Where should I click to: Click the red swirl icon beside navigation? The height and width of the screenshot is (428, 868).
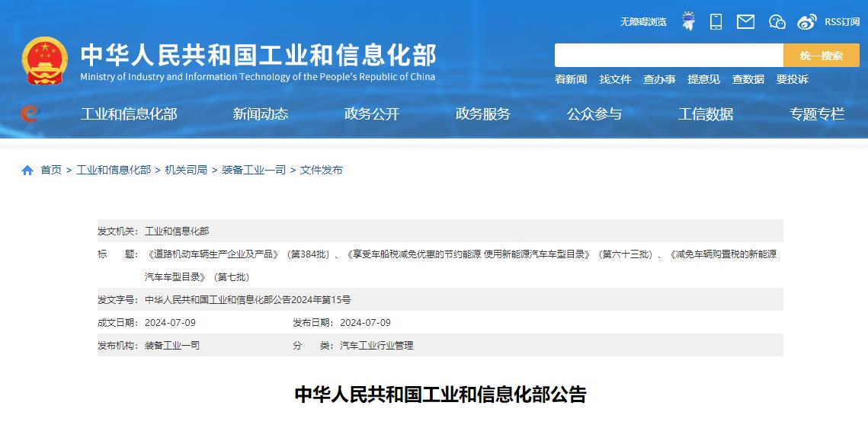[x=30, y=114]
